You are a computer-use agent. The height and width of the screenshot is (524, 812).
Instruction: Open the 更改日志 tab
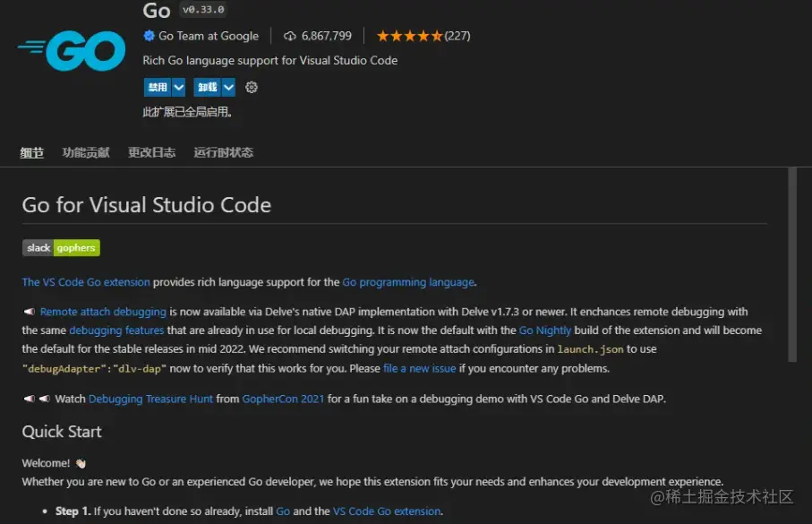[151, 152]
